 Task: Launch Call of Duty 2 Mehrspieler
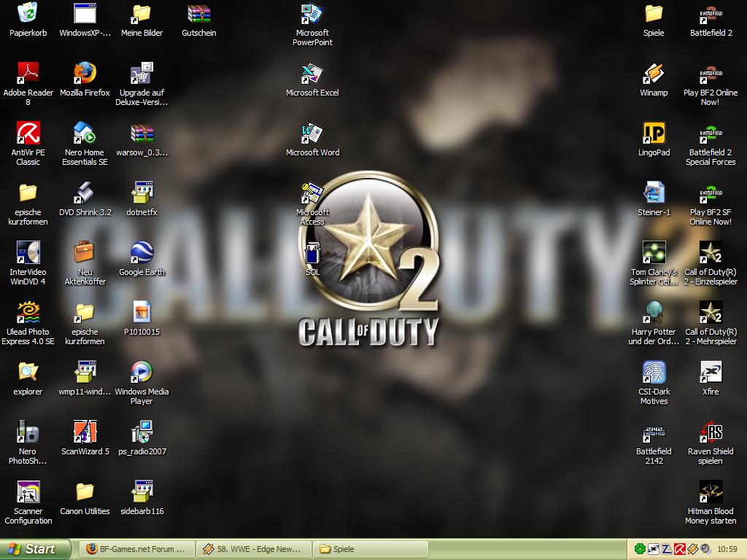click(x=711, y=312)
